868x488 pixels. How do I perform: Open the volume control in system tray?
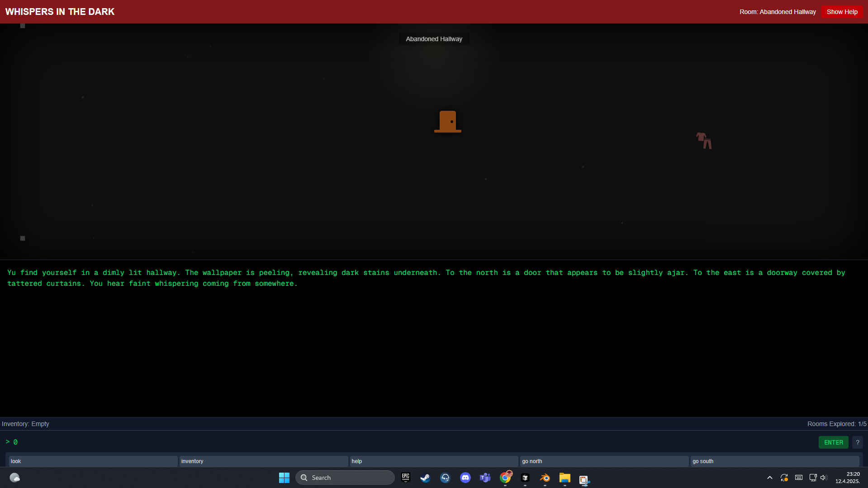click(823, 478)
